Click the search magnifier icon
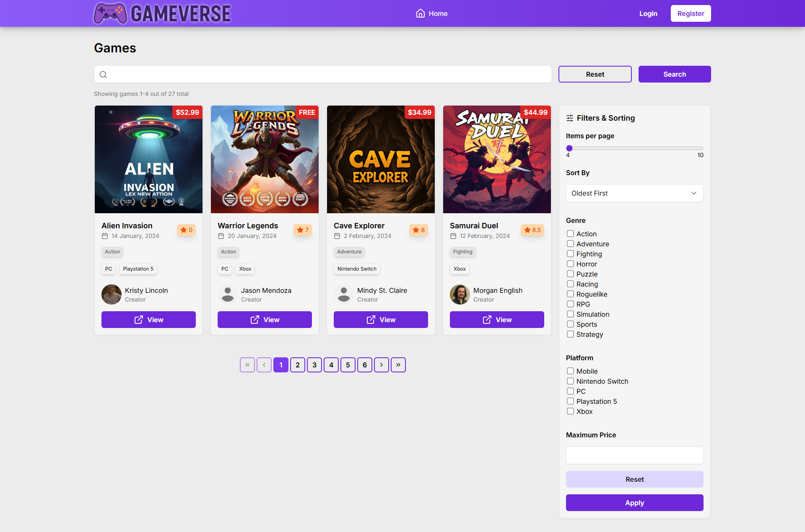Screen dimensions: 805x532 103,75
